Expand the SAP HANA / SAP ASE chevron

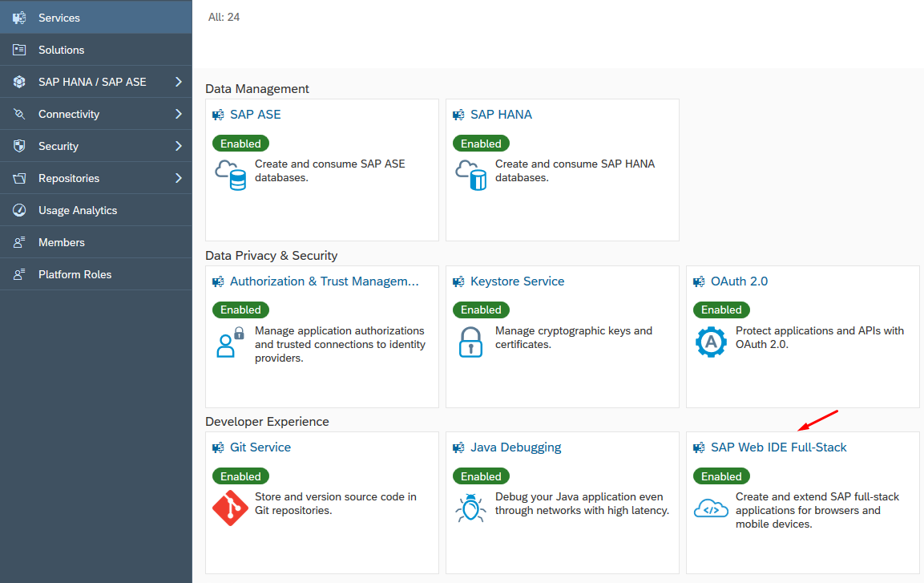[x=179, y=82]
